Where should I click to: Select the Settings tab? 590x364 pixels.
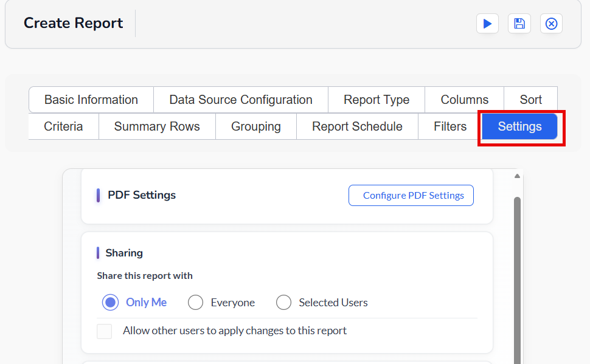tap(519, 126)
